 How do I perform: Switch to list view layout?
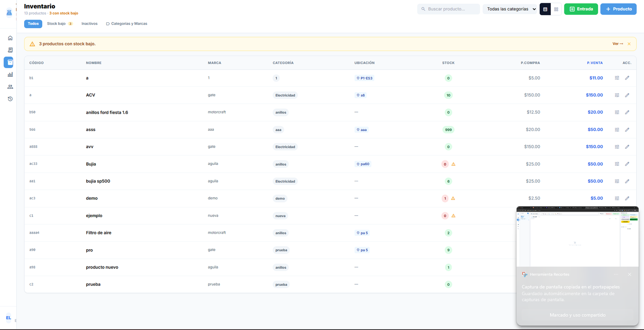pyautogui.click(x=545, y=9)
